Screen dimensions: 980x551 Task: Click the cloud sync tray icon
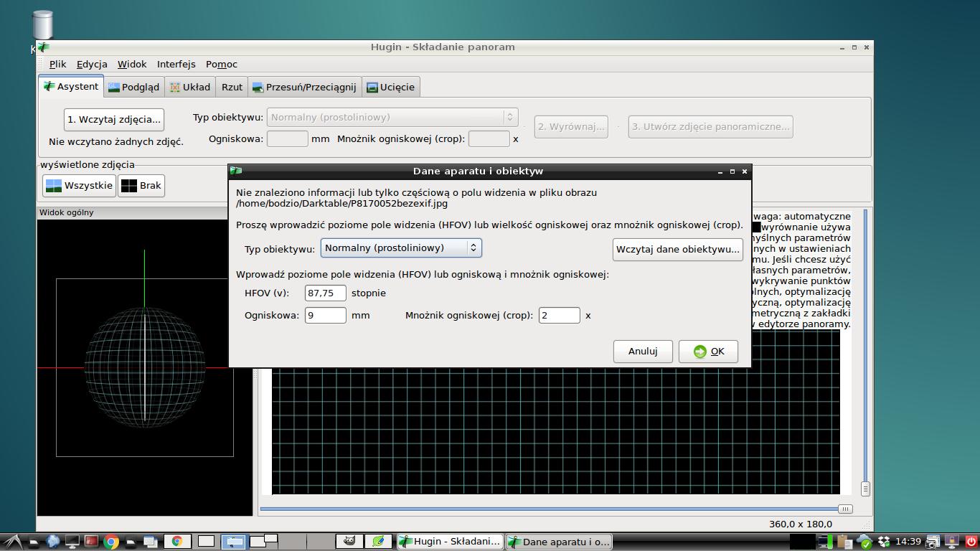tap(864, 541)
